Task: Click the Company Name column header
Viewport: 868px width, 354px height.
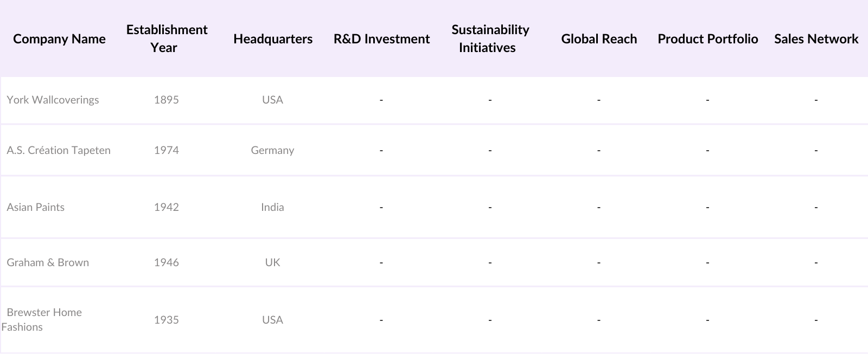Action: coord(59,39)
